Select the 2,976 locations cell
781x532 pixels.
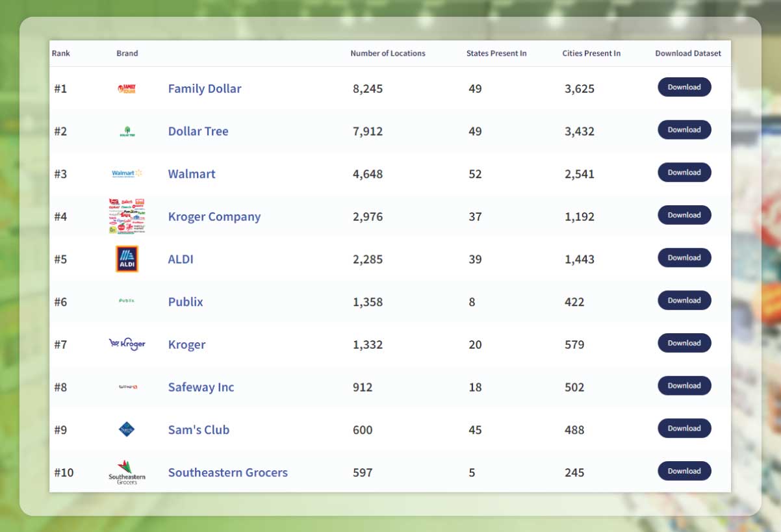[368, 217]
